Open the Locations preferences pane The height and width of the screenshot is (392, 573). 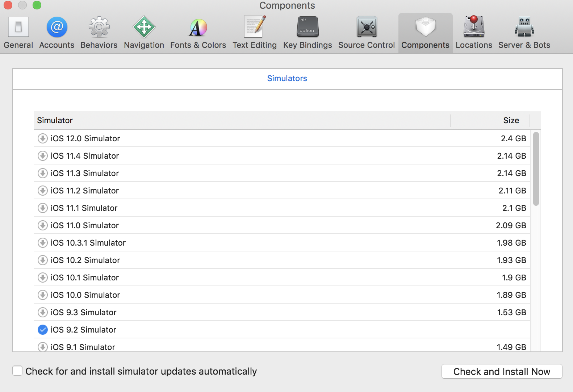coord(474,33)
